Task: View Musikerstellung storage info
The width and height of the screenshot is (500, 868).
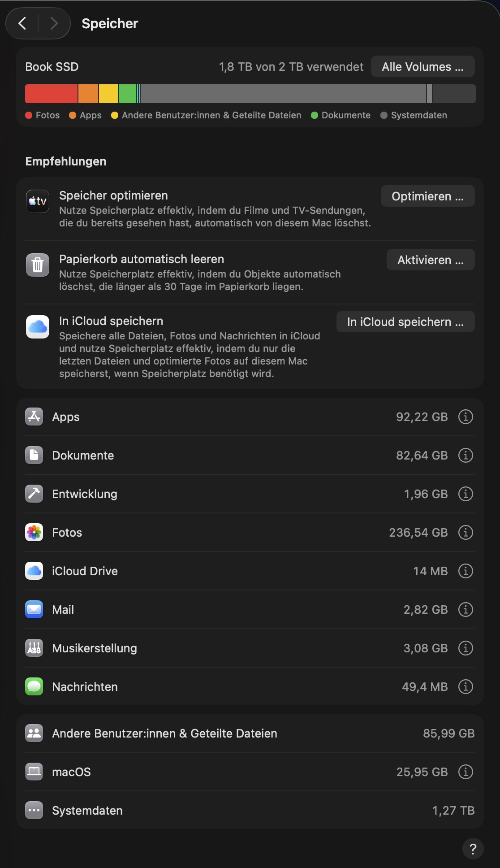Action: (x=466, y=648)
